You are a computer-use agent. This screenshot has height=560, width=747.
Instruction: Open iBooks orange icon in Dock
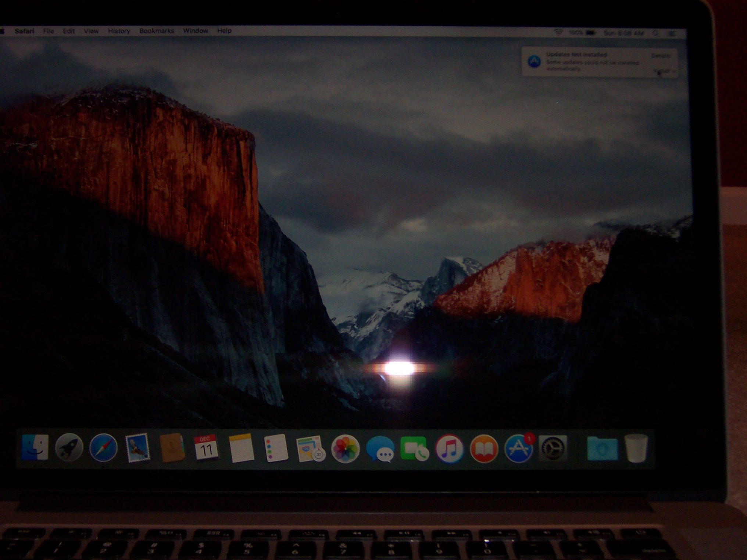[x=484, y=448]
